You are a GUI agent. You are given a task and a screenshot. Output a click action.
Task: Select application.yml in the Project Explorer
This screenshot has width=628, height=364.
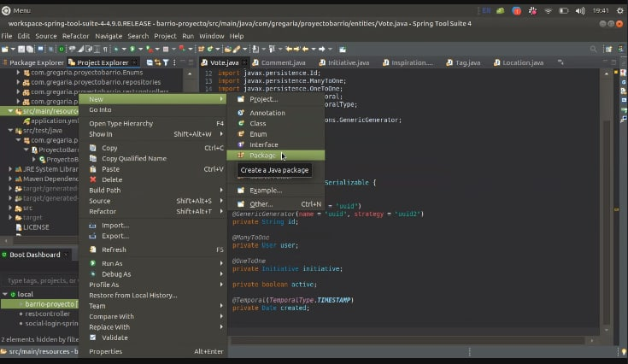(50, 120)
